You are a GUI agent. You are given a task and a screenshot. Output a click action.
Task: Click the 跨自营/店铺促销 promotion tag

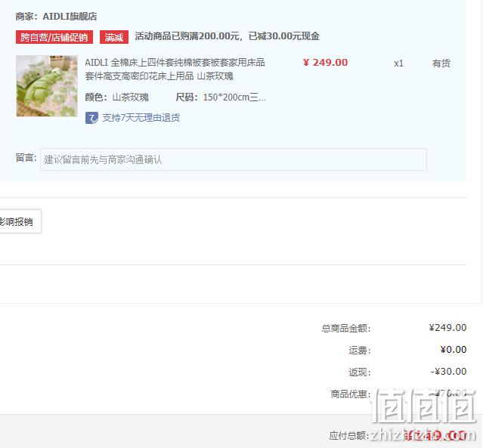pyautogui.click(x=54, y=37)
